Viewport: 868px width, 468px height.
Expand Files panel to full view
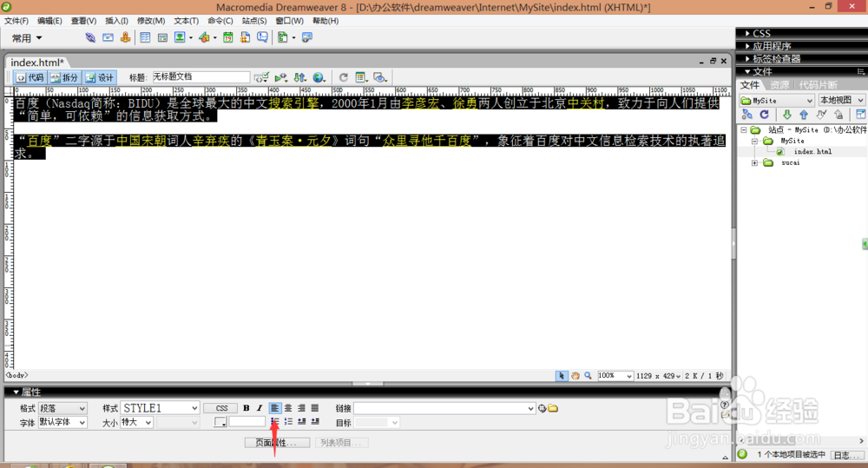(x=861, y=115)
